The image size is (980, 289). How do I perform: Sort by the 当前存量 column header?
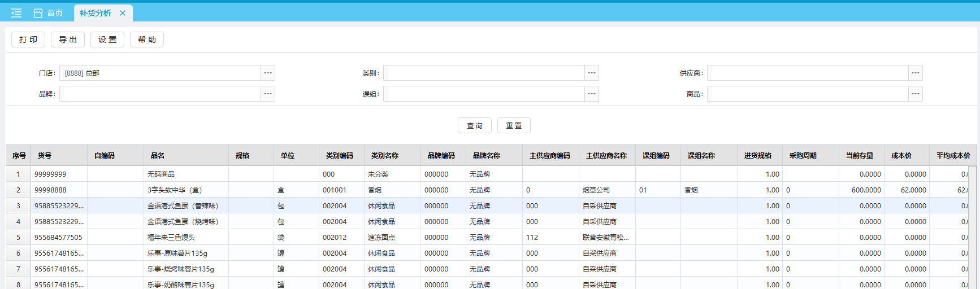860,156
